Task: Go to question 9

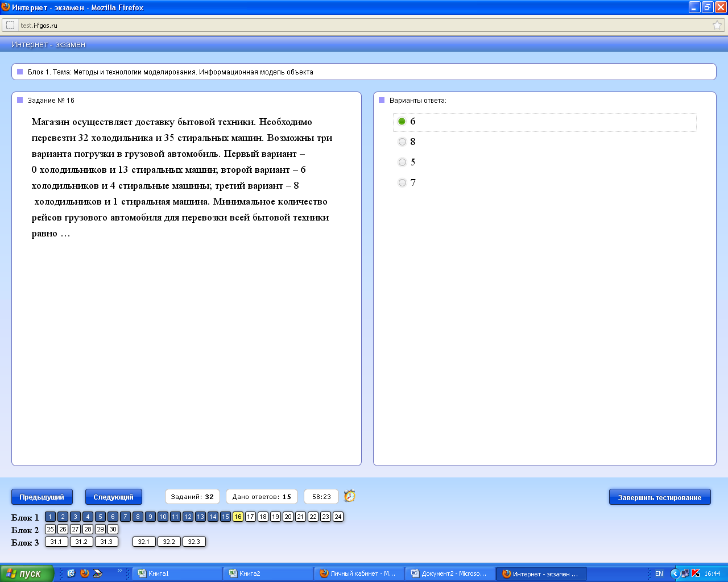Action: click(150, 517)
